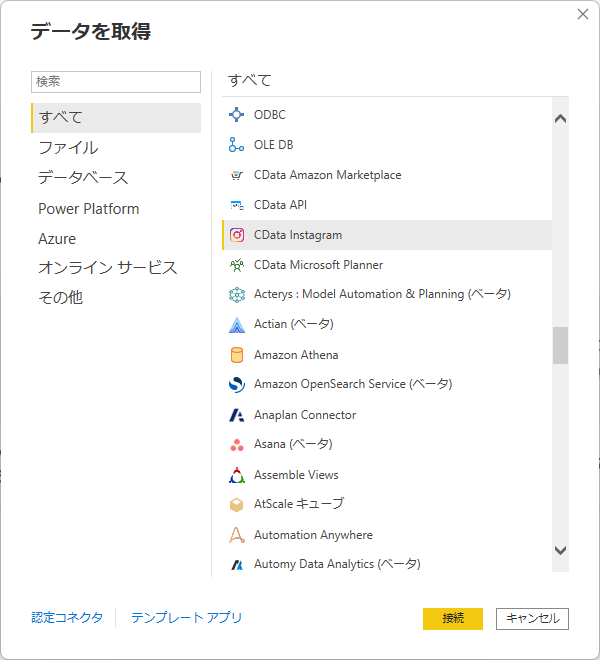600x660 pixels.
Task: Switch to the データベース category
Action: pyautogui.click(x=83, y=178)
